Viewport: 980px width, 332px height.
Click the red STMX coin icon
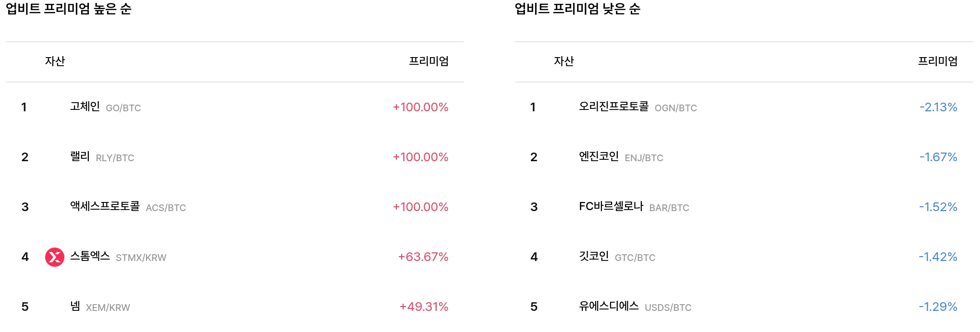click(x=55, y=257)
